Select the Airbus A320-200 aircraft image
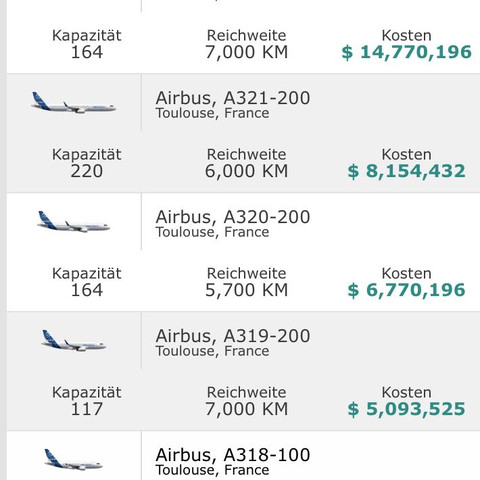The width and height of the screenshot is (480, 480). (x=73, y=221)
